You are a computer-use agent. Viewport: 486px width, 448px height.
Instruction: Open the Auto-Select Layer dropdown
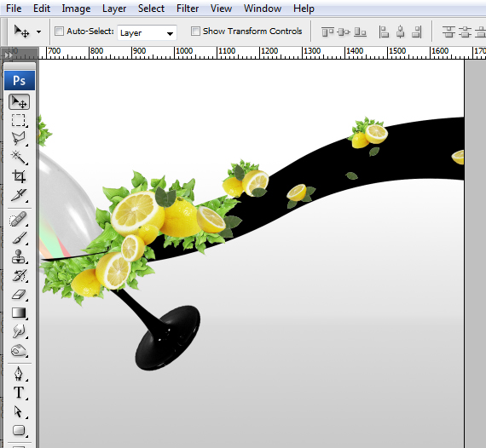click(x=147, y=32)
